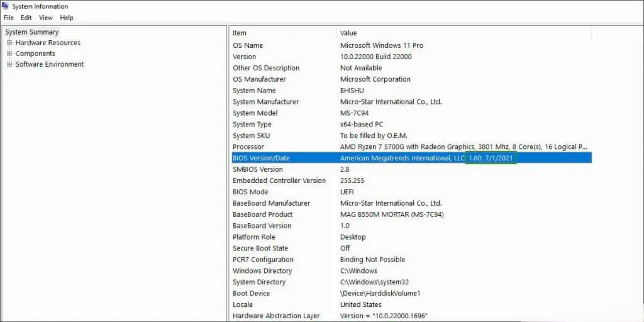Open the Help menu
The width and height of the screenshot is (644, 322).
click(x=67, y=18)
